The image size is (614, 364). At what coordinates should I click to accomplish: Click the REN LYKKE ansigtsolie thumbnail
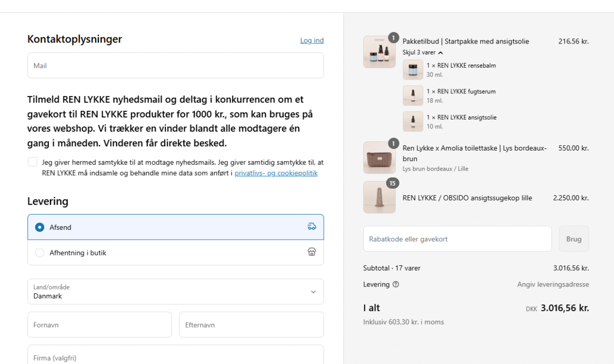412,121
